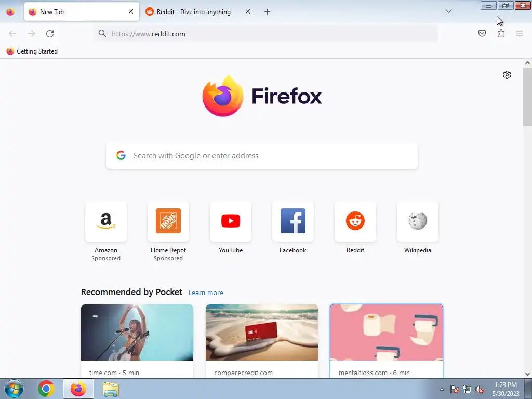
Task: Open the time.com Pocket story thumbnail
Action: coord(137,332)
